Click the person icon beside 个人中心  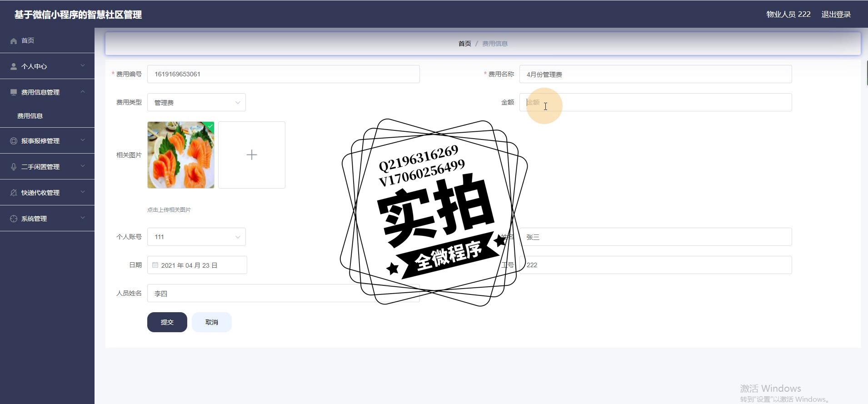(14, 66)
